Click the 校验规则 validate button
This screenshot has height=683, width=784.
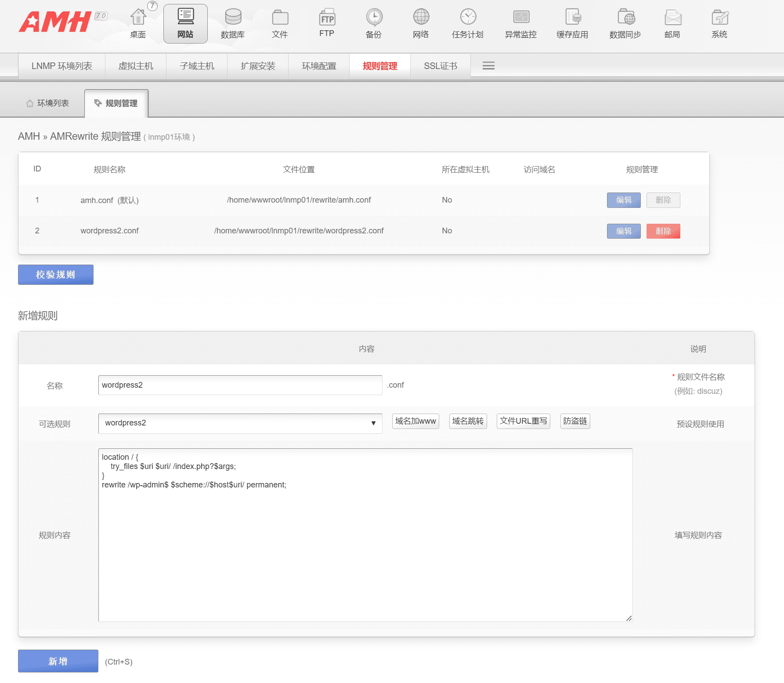(x=55, y=274)
